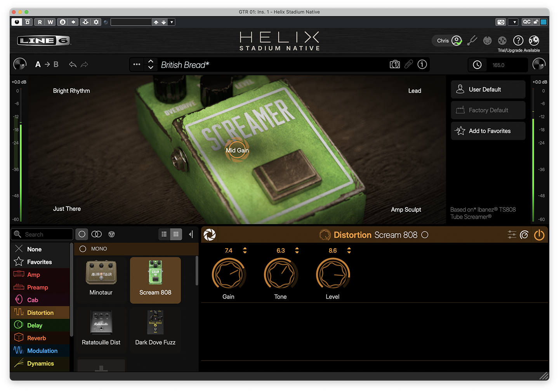Select the Modulation category
Screen dimensions: 559x392
(x=40, y=351)
